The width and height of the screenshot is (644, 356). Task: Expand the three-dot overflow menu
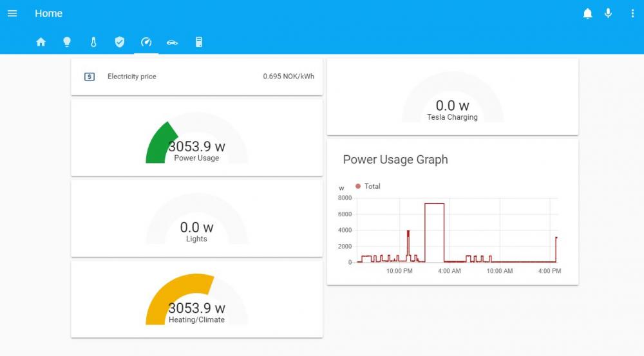(632, 14)
